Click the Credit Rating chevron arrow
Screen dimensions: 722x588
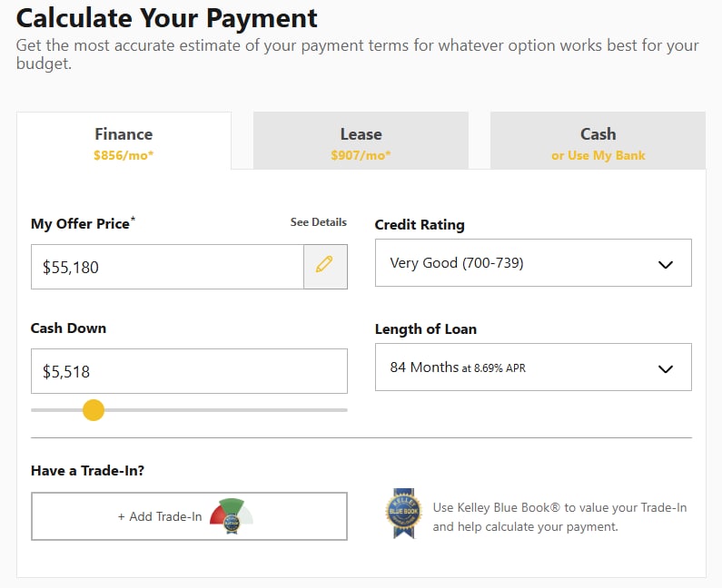[x=666, y=265]
